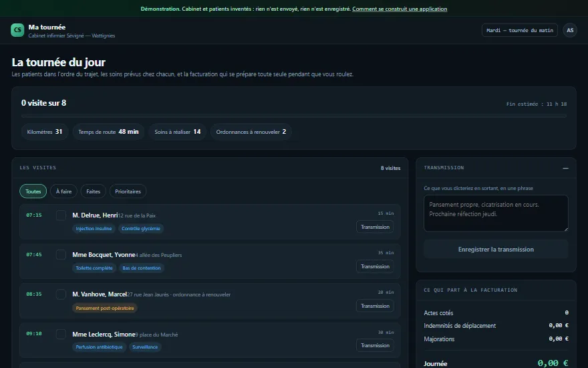The image size is (588, 368).
Task: Click the 0 visite sur 8 heading
Action: (44, 103)
